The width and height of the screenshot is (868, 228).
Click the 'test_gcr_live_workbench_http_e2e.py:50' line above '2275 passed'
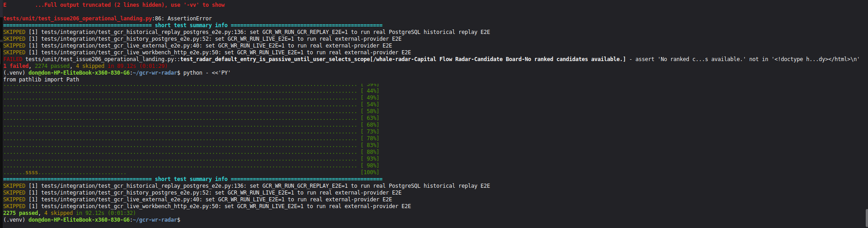coord(207,206)
